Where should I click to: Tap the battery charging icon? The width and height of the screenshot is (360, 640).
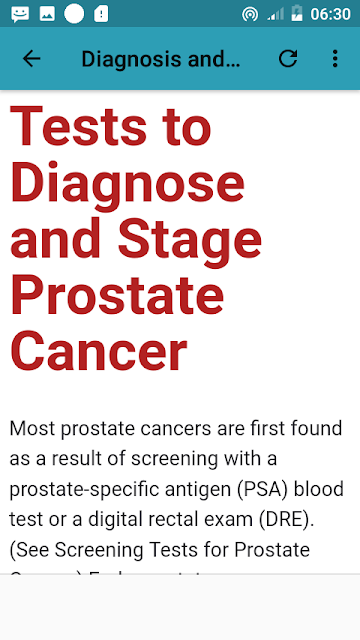(297, 14)
